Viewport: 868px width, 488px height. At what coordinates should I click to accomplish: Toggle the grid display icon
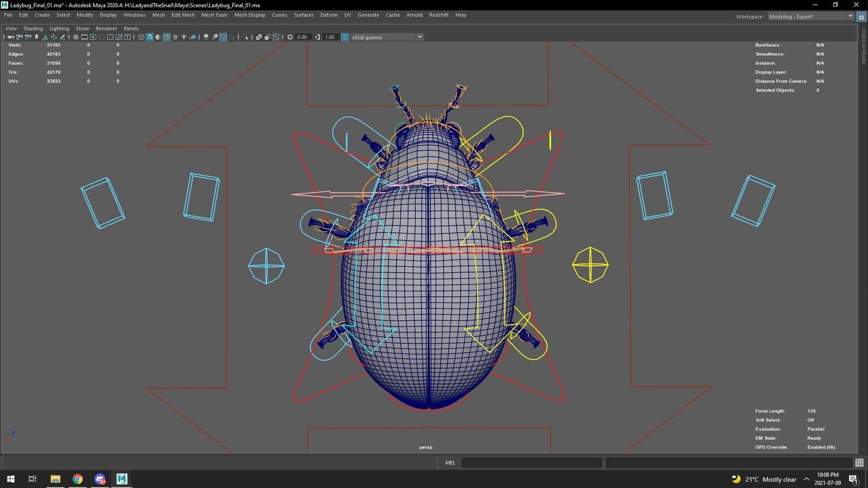tap(75, 37)
